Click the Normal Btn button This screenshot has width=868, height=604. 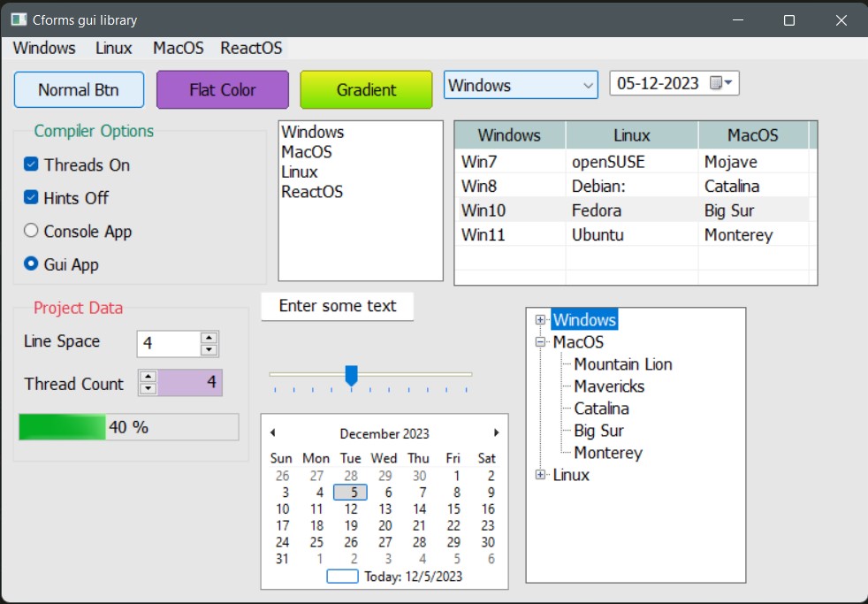coord(79,89)
